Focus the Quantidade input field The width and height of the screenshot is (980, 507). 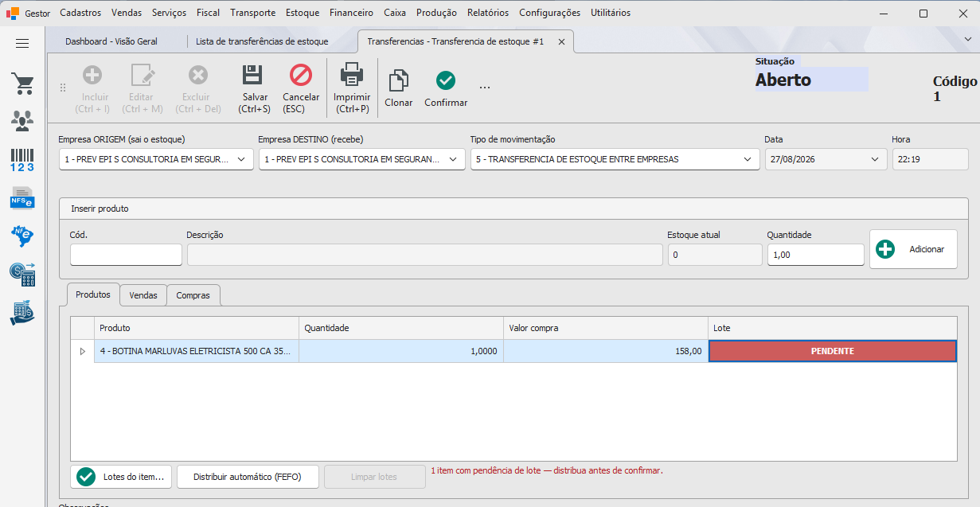pos(815,255)
